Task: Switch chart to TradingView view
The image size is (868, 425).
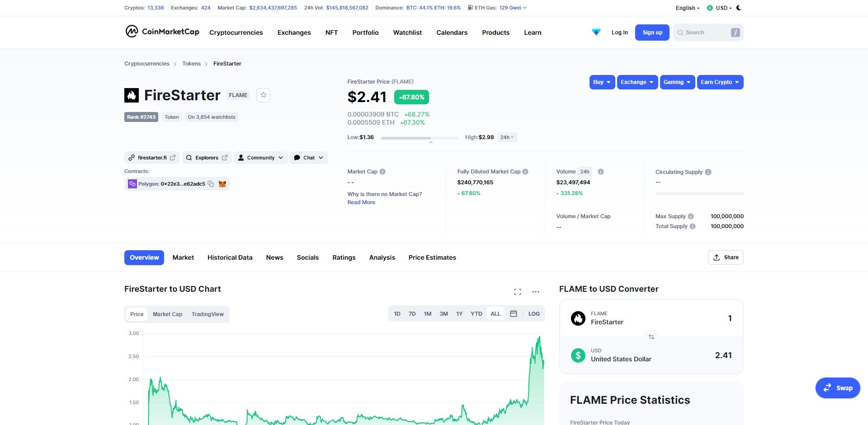Action: (x=208, y=314)
